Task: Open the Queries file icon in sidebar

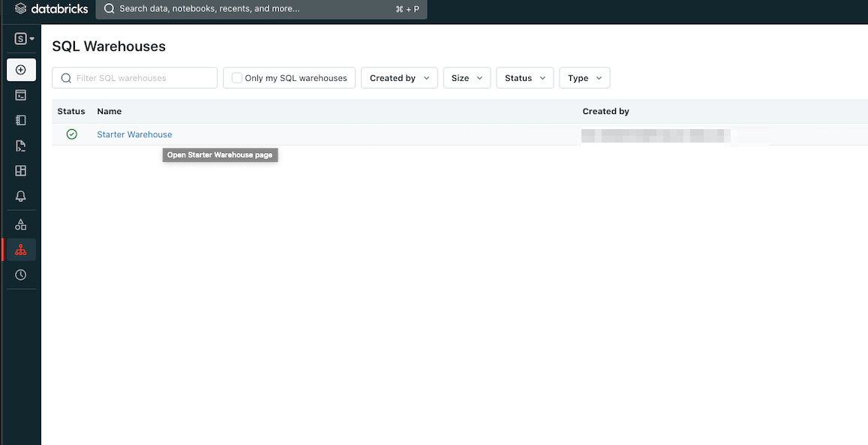Action: (21, 146)
